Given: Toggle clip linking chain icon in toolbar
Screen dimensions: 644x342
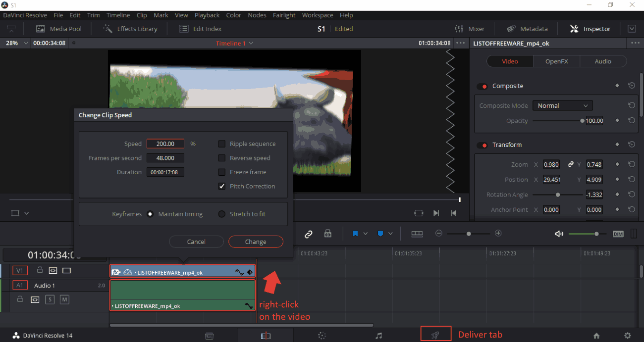Looking at the screenshot, I should (309, 234).
